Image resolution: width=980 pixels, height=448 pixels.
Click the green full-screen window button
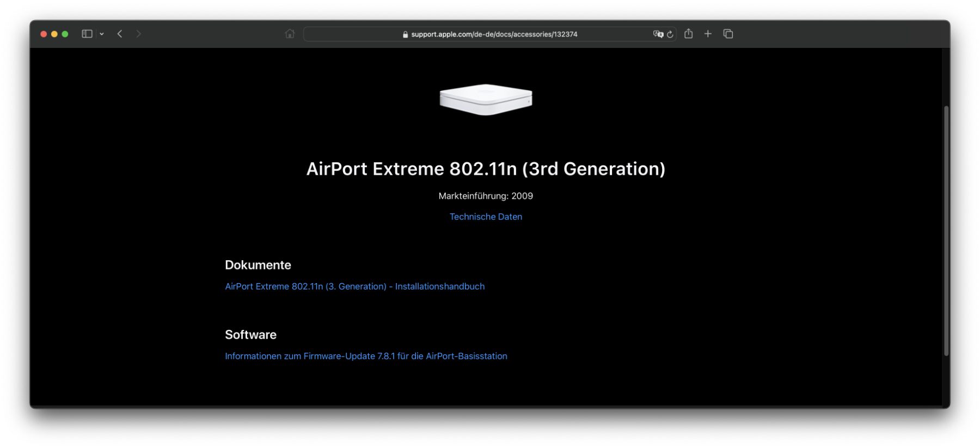65,34
